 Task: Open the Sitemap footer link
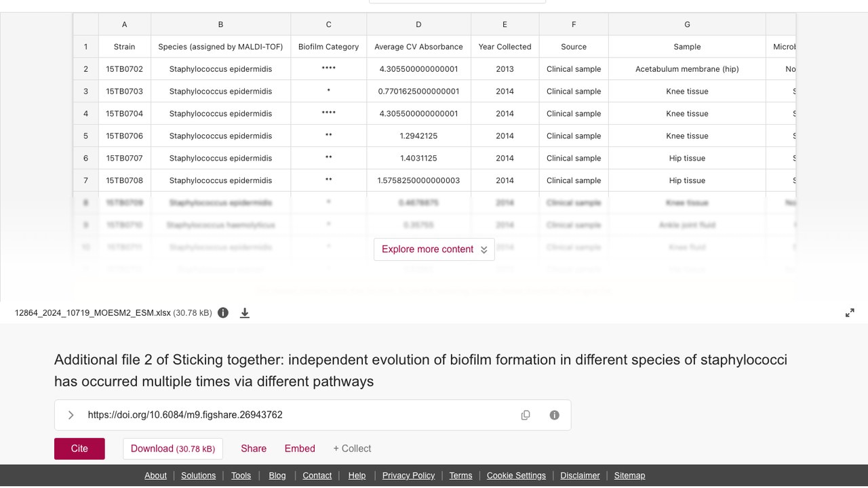629,475
